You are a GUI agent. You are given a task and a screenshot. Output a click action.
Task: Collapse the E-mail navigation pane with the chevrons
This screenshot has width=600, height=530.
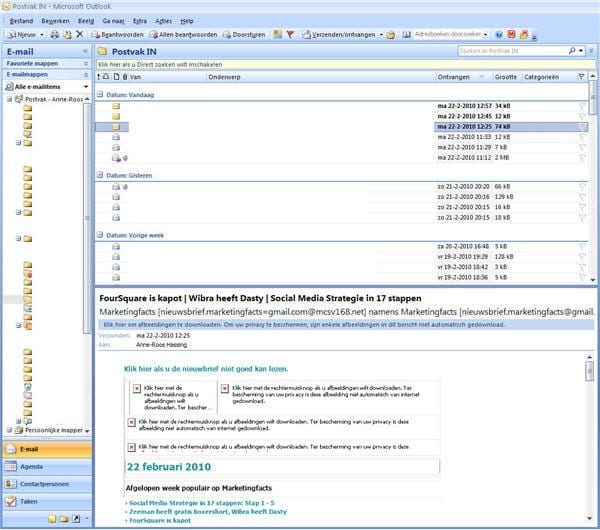(x=85, y=51)
